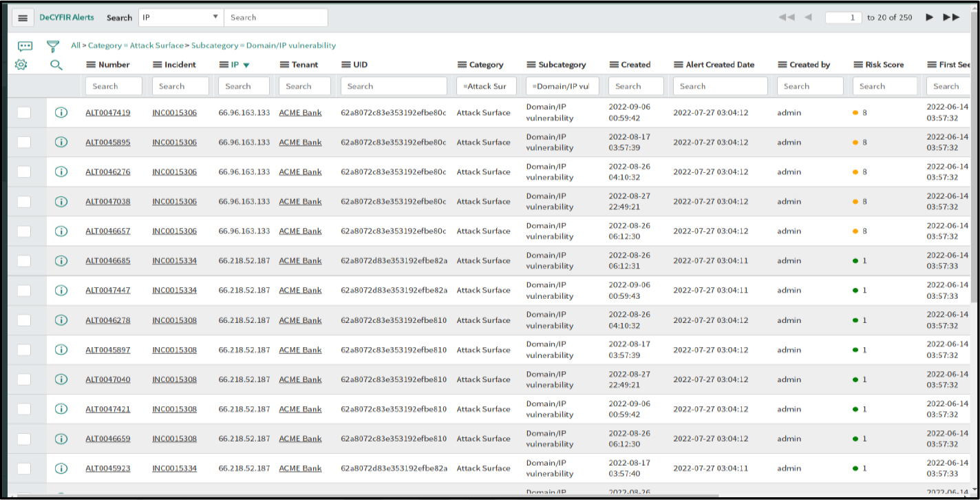Open the Tenant column options icon
The image size is (980, 500).
285,65
